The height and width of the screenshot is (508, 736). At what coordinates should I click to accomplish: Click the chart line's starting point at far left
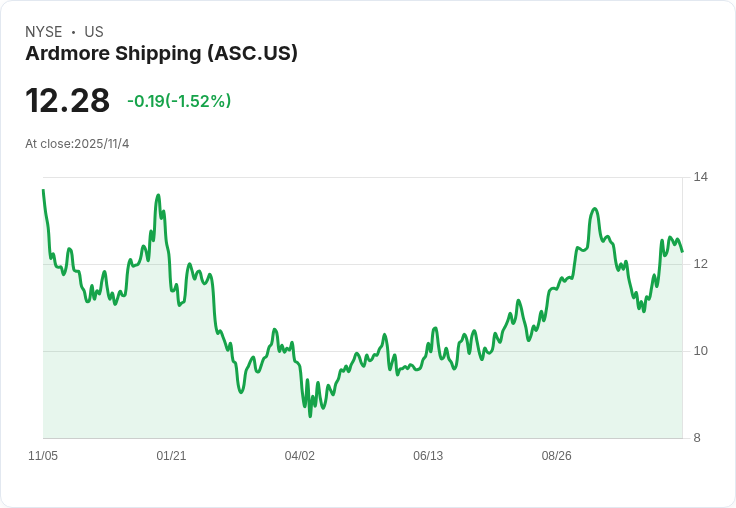point(43,190)
